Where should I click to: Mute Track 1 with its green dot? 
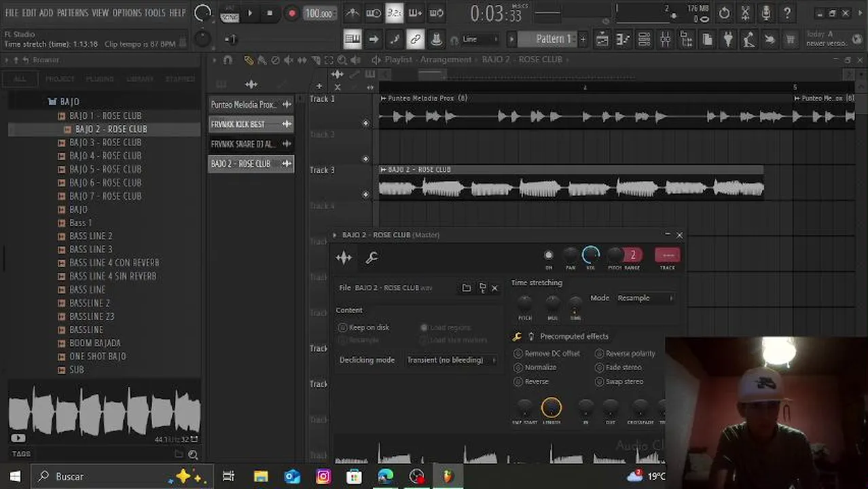(366, 124)
